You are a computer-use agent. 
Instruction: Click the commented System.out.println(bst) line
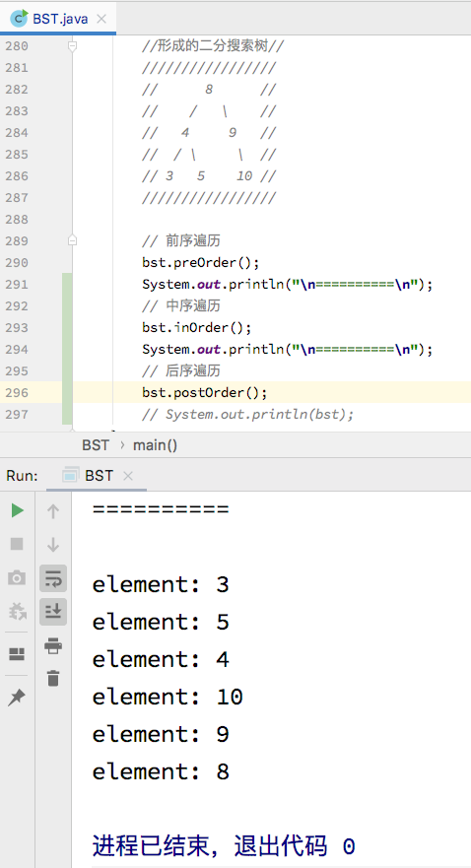pos(247,414)
